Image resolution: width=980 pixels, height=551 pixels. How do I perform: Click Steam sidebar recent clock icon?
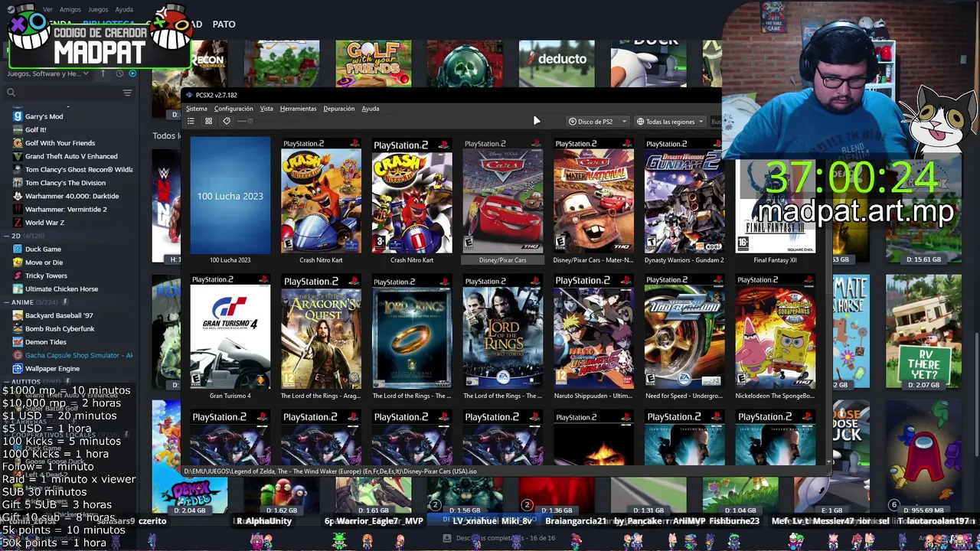tap(119, 73)
